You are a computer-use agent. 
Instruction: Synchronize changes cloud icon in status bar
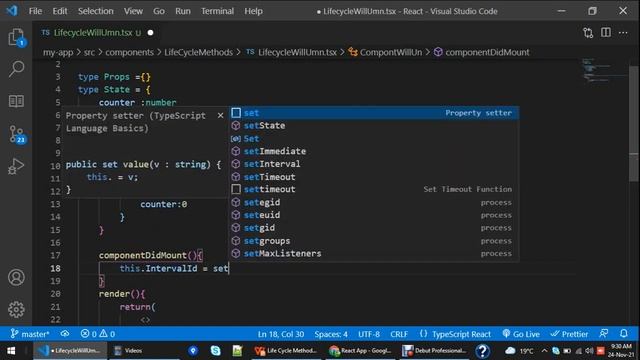(x=64, y=334)
